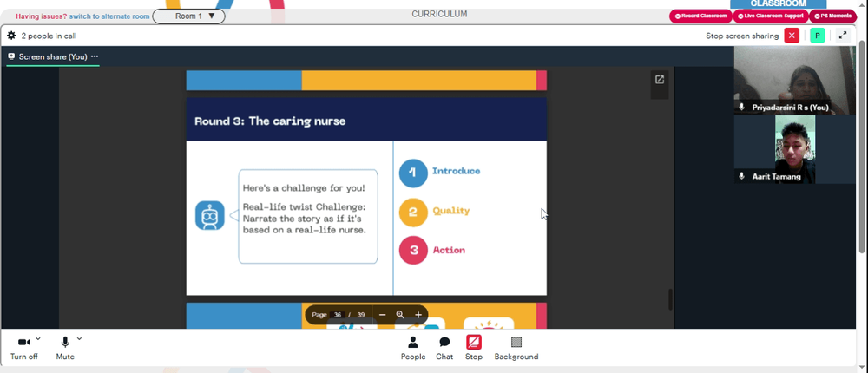Zoom out the PDF page

pyautogui.click(x=382, y=315)
